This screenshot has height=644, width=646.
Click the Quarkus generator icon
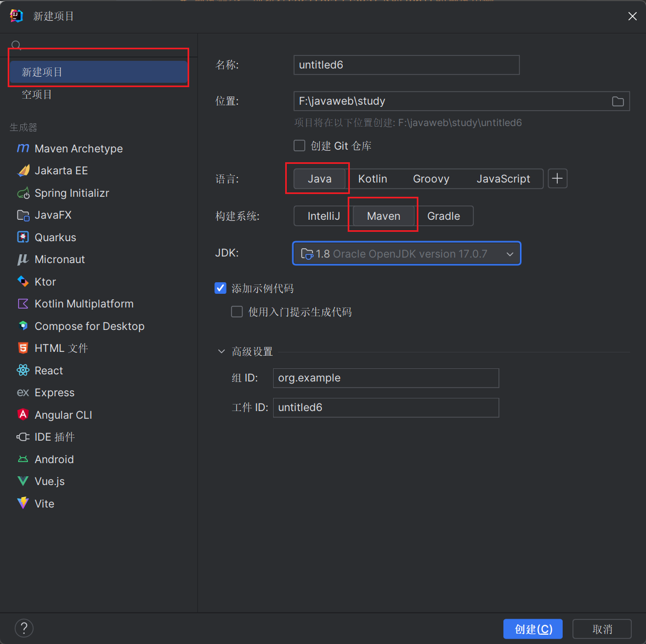click(x=23, y=237)
